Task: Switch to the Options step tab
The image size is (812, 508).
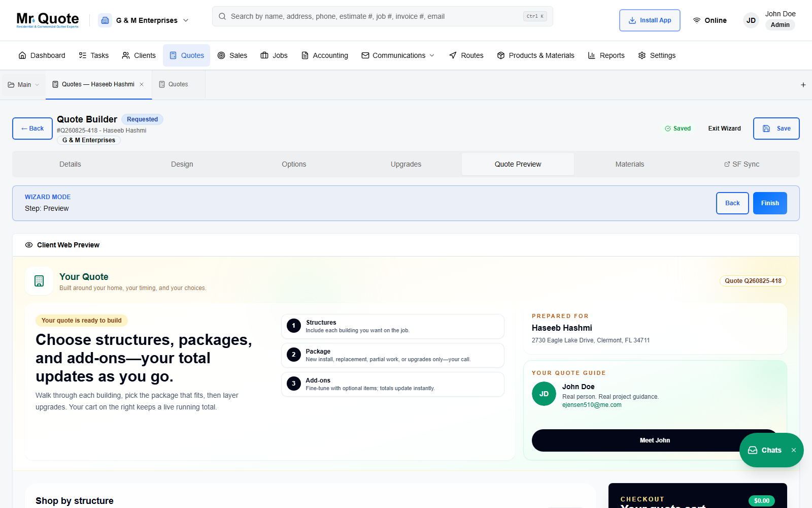Action: [x=294, y=164]
